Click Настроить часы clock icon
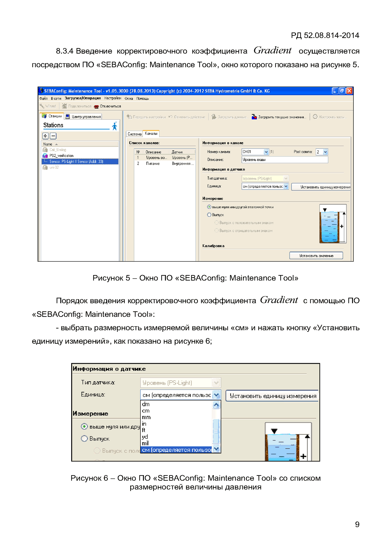The height and width of the screenshot is (560, 392). pyautogui.click(x=315, y=117)
